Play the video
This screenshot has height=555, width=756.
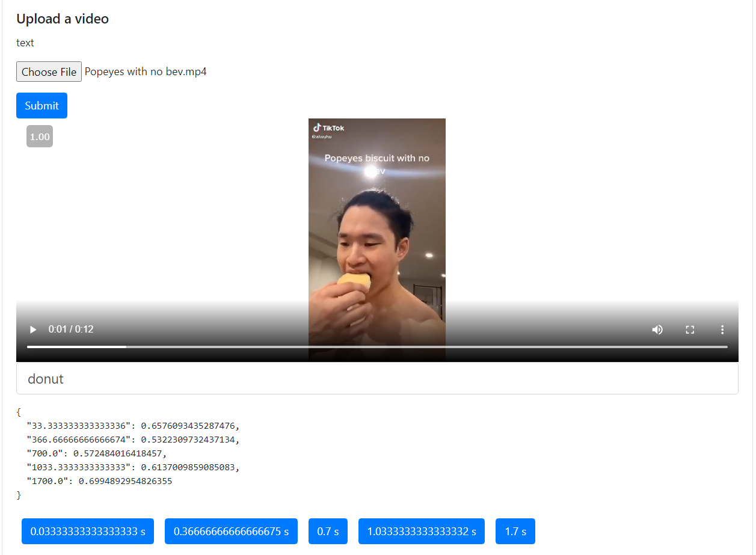(33, 330)
